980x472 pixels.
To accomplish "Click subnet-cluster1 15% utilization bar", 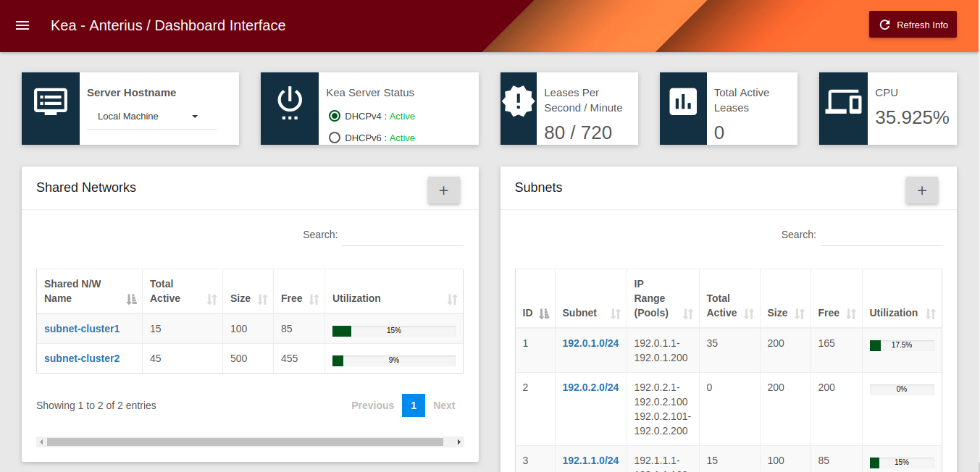I will point(394,331).
